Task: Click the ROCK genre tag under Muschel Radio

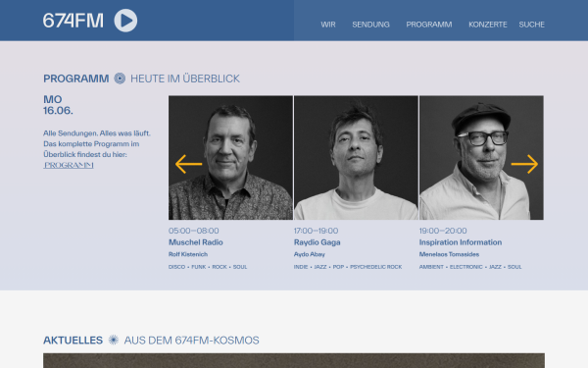Action: click(220, 267)
